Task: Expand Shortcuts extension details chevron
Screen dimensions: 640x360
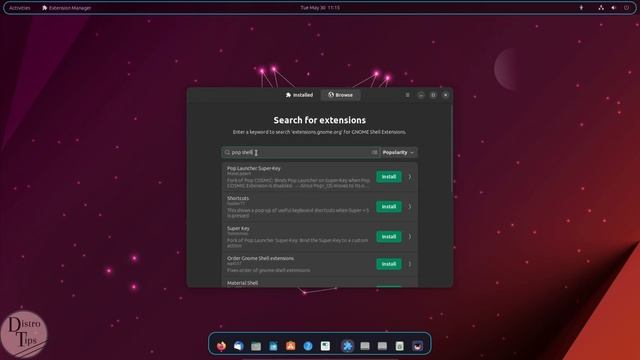Action: tap(410, 207)
